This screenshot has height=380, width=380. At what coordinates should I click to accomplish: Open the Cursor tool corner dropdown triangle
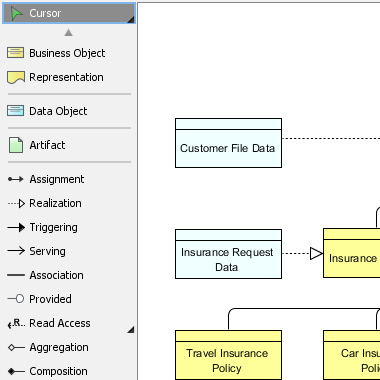pos(131,20)
